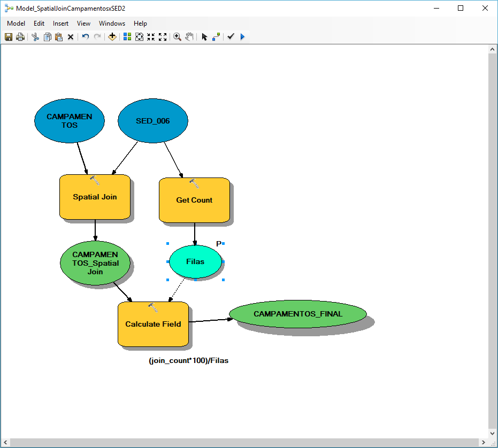
Task: Delete selected element with X icon
Action: pyautogui.click(x=71, y=37)
